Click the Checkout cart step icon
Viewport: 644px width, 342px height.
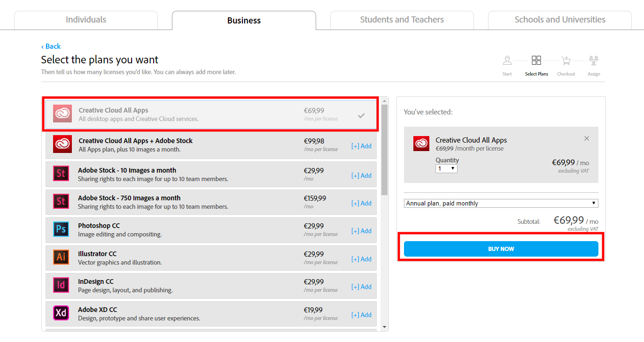[x=566, y=61]
